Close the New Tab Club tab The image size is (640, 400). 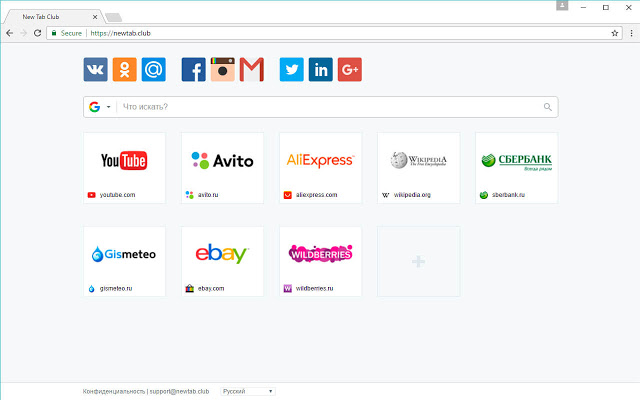coord(95,17)
